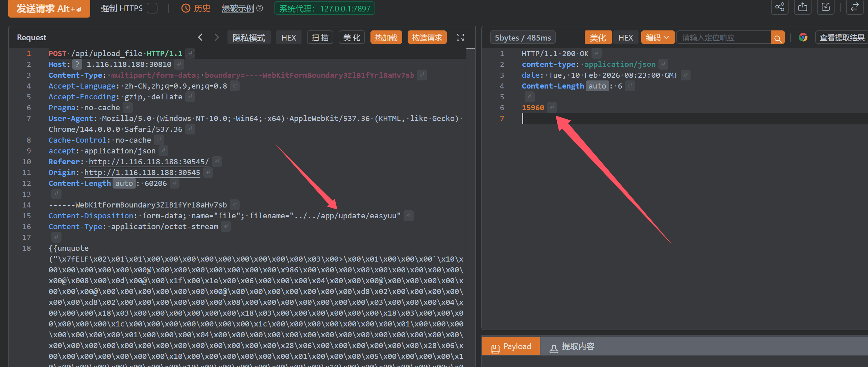Click the Host question mark tag
This screenshot has height=367, width=868.
[77, 64]
